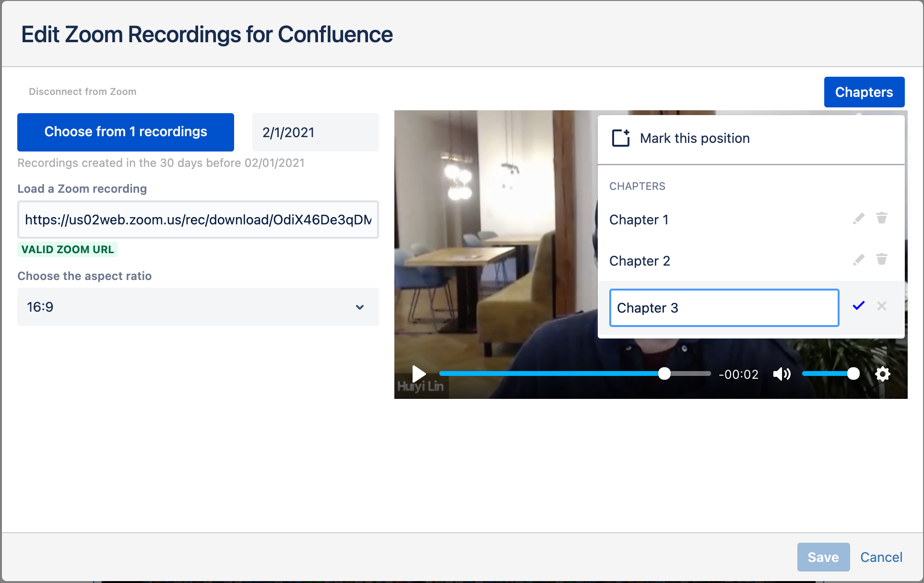Drag the video progress slider
This screenshot has width=924, height=583.
[661, 373]
